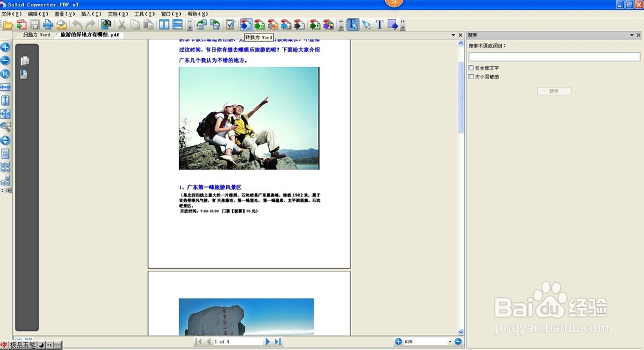The width and height of the screenshot is (644, 350).
Task: Zoom out with the sidebar minus icon
Action: [5, 61]
